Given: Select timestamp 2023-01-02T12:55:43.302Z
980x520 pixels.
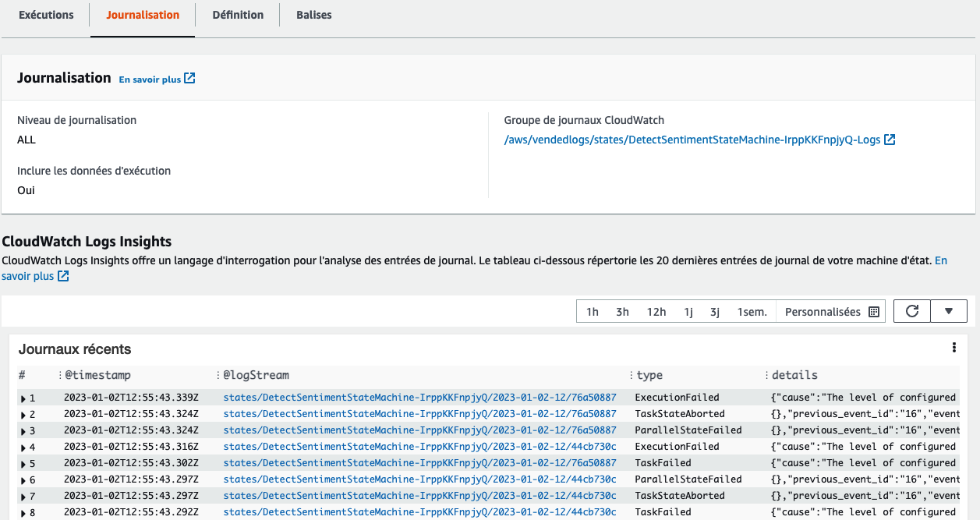Looking at the screenshot, I should (x=131, y=463).
